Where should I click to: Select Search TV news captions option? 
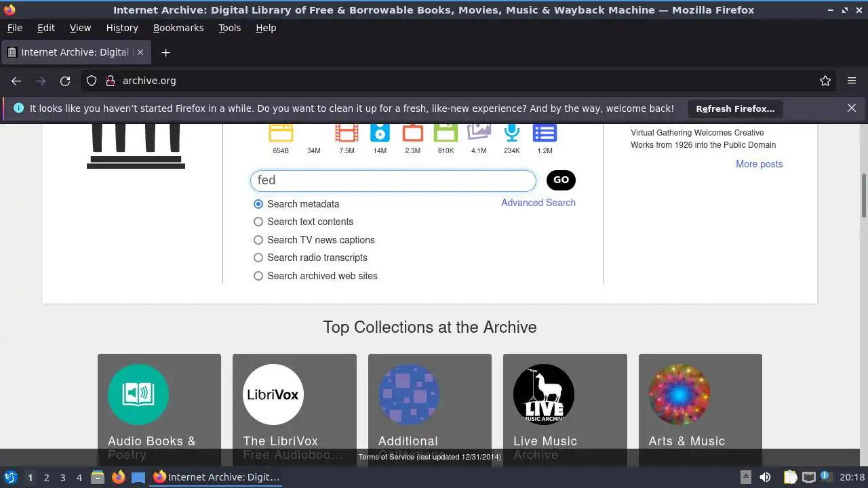point(258,240)
